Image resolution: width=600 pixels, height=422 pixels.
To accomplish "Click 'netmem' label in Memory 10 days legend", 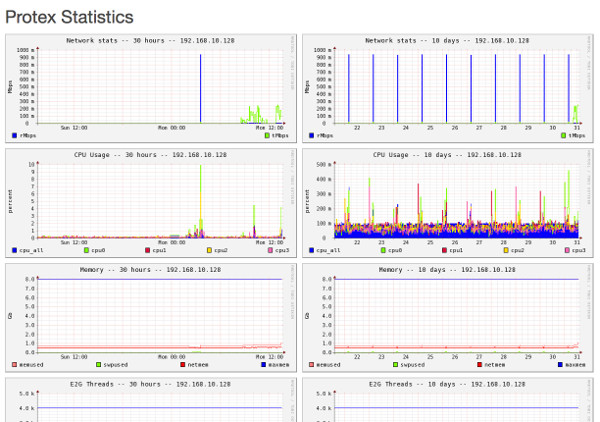I will click(x=495, y=365).
